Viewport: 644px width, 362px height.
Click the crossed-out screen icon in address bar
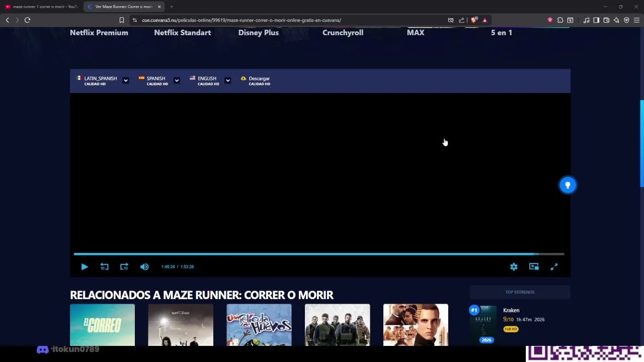coord(450,20)
